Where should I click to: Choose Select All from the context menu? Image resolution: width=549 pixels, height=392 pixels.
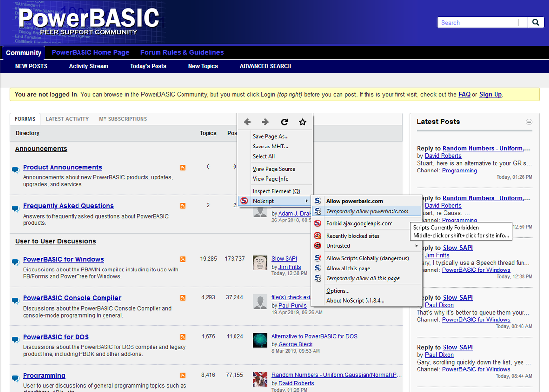(x=263, y=157)
